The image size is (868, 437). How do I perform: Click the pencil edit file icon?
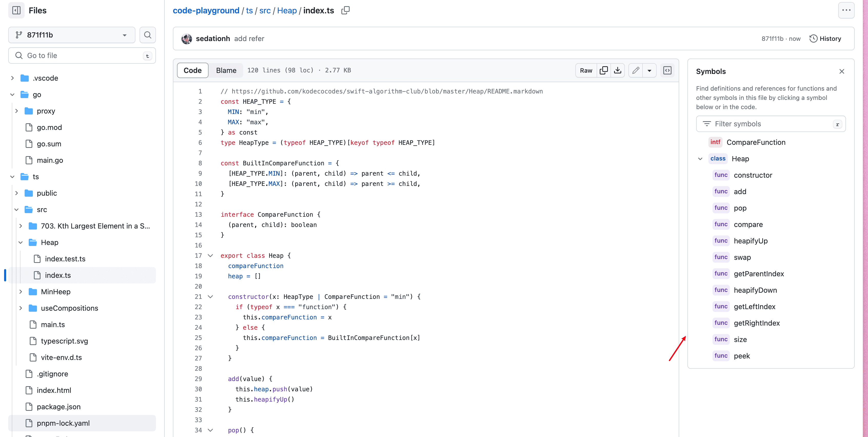click(636, 70)
